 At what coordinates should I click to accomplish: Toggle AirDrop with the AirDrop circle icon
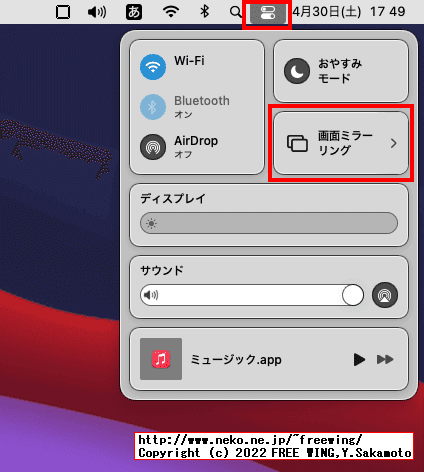pyautogui.click(x=153, y=147)
